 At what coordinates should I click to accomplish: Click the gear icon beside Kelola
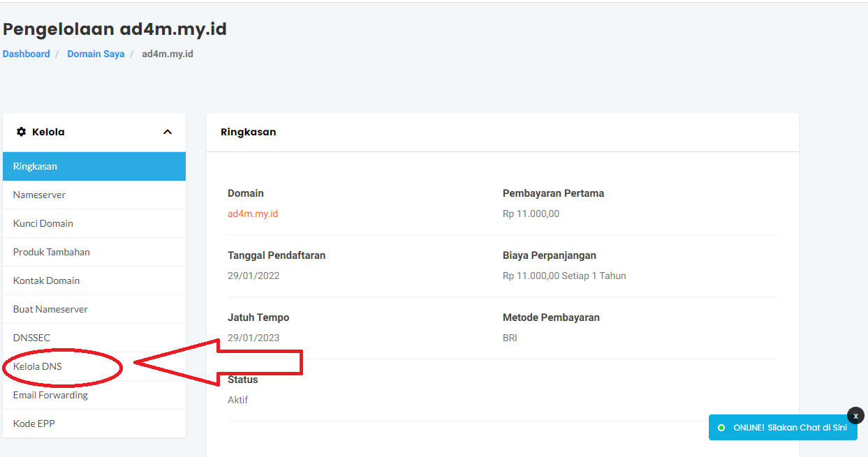(21, 132)
